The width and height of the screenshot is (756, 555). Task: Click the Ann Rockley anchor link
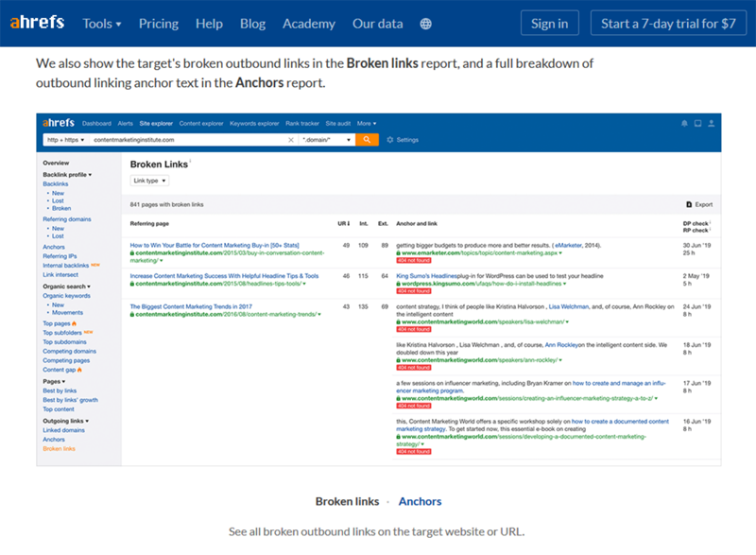[561, 345]
